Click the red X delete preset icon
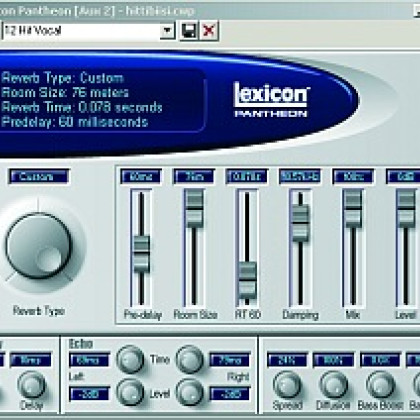 (x=209, y=31)
